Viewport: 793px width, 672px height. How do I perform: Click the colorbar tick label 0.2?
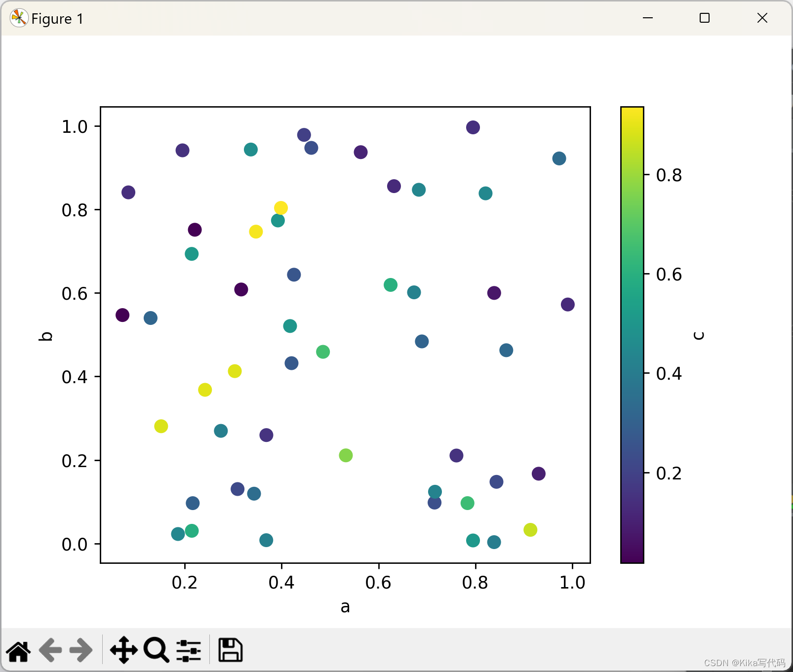click(669, 474)
